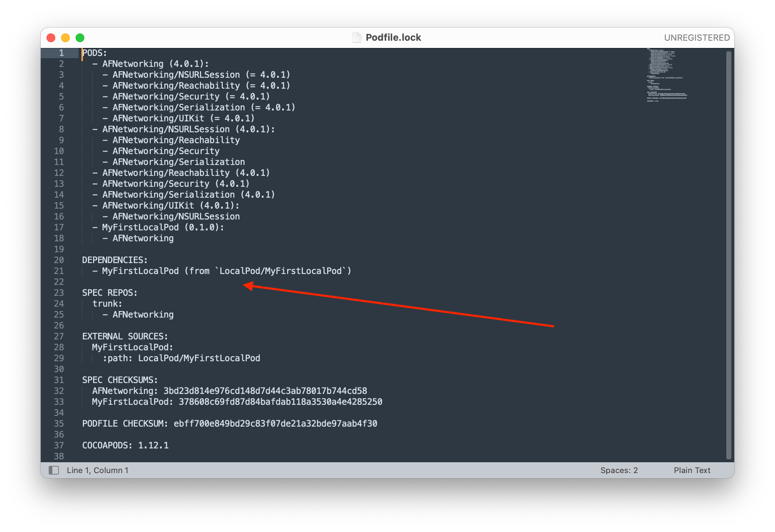Click 'MyFirstLocalPod:' on line 28
The width and height of the screenshot is (775, 532).
133,347
